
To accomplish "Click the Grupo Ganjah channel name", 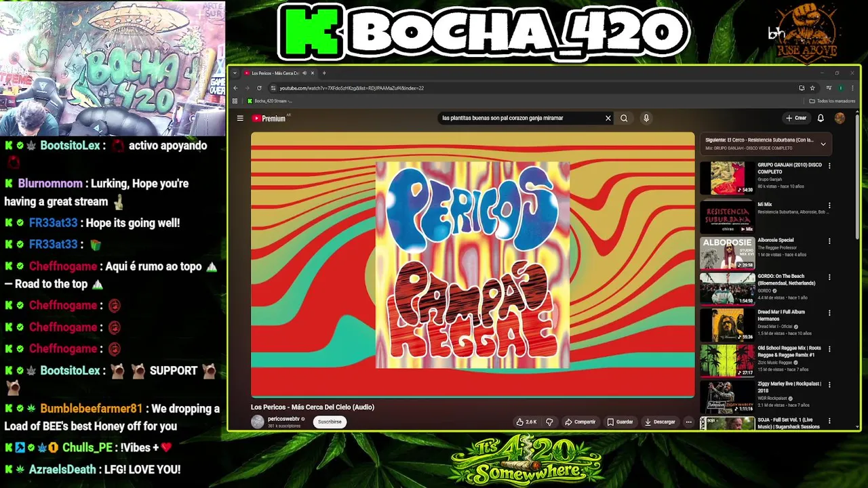I will point(770,179).
